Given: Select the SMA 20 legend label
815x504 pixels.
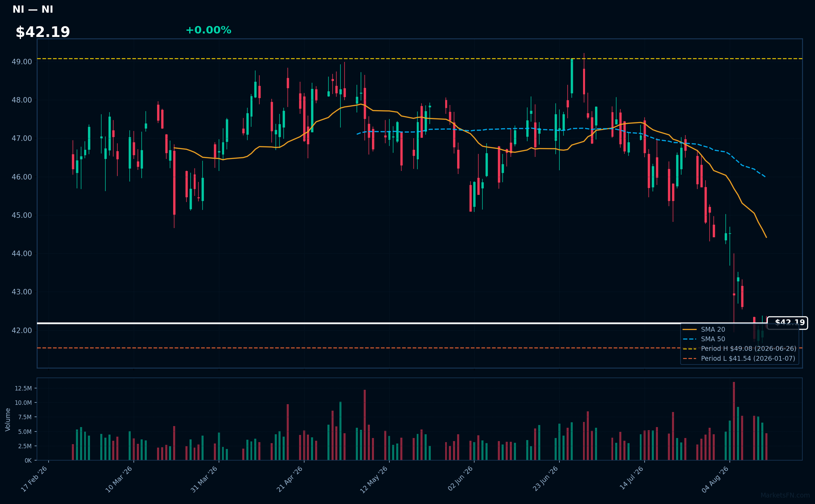Looking at the screenshot, I should [x=713, y=329].
